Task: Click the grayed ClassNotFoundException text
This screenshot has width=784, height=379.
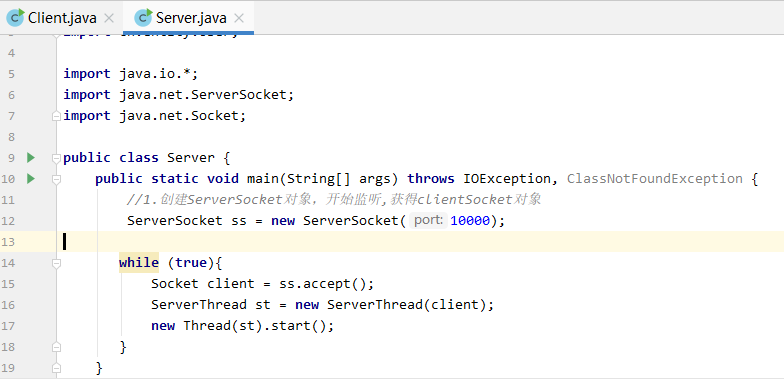Action: (x=654, y=179)
